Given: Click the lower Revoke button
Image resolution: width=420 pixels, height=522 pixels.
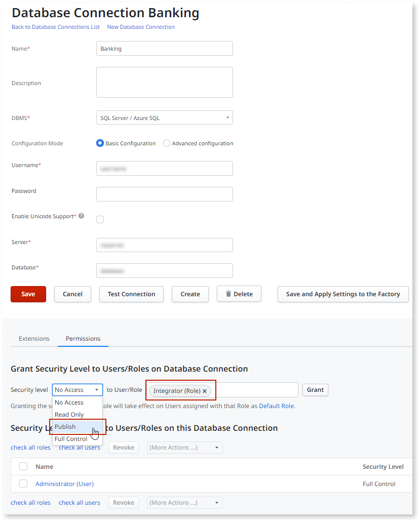Looking at the screenshot, I should click(x=124, y=503).
